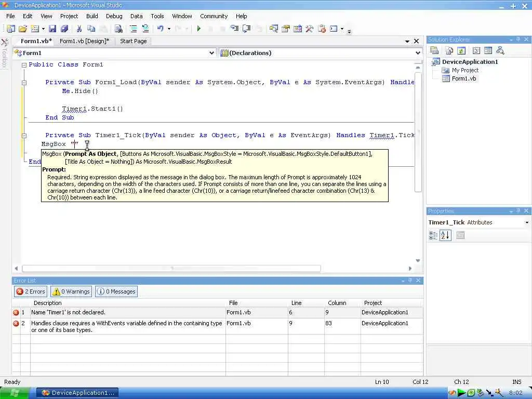The image size is (532, 399).
Task: Click the Add New Item toolbar icon
Action: (x=35, y=29)
